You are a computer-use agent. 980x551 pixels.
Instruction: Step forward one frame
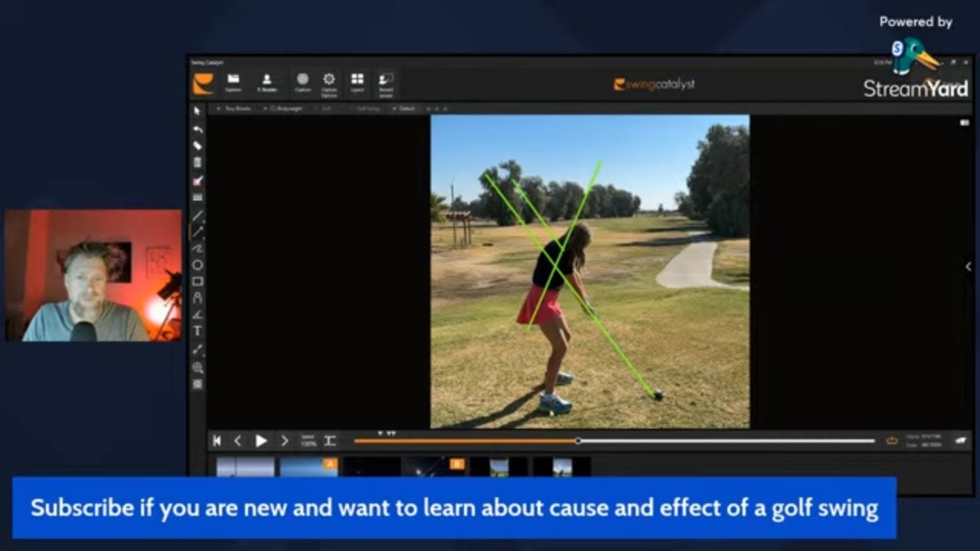point(284,441)
